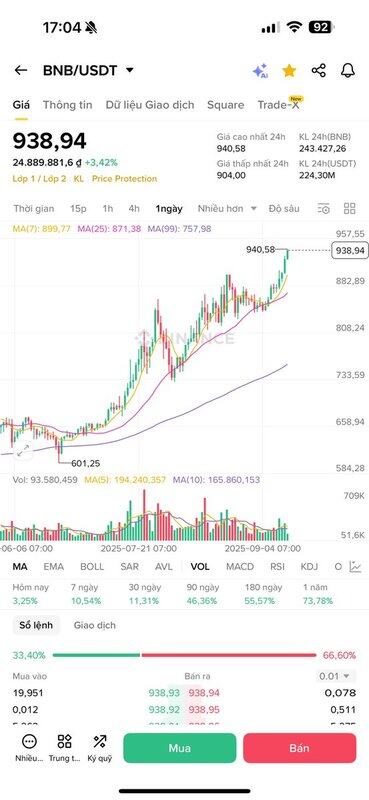The image size is (369, 800).
Task: Toggle the BOLL indicator
Action: 92,567
